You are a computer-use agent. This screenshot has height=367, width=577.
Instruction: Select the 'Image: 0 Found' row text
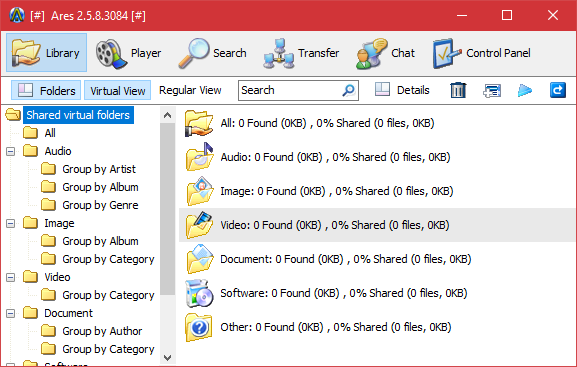337,191
